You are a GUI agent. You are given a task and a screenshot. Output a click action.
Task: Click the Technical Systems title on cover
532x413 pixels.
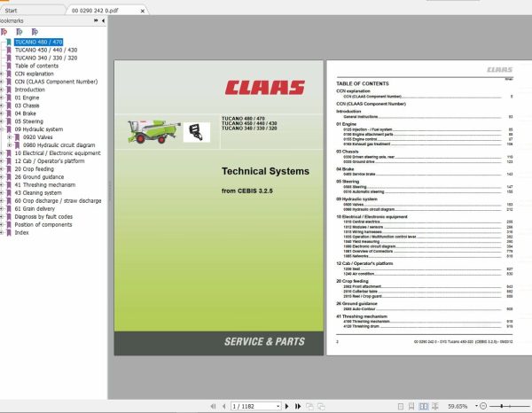point(265,171)
